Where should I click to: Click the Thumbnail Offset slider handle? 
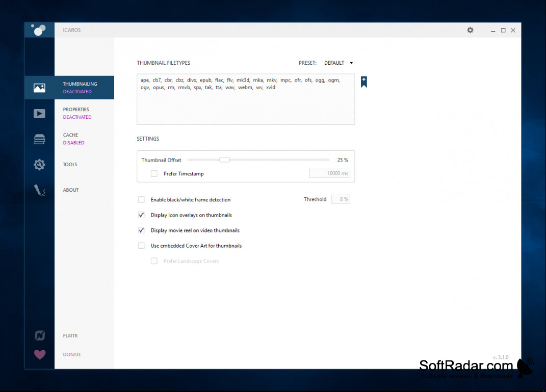tap(224, 160)
